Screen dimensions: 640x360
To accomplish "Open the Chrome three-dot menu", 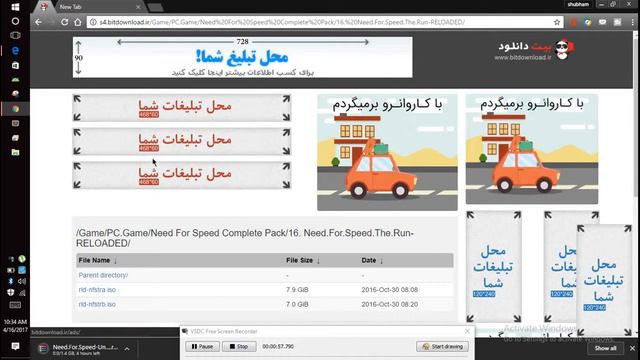I will pyautogui.click(x=632, y=22).
